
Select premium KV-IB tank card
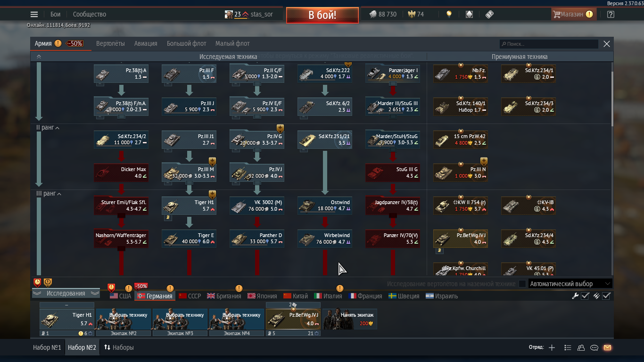528,206
